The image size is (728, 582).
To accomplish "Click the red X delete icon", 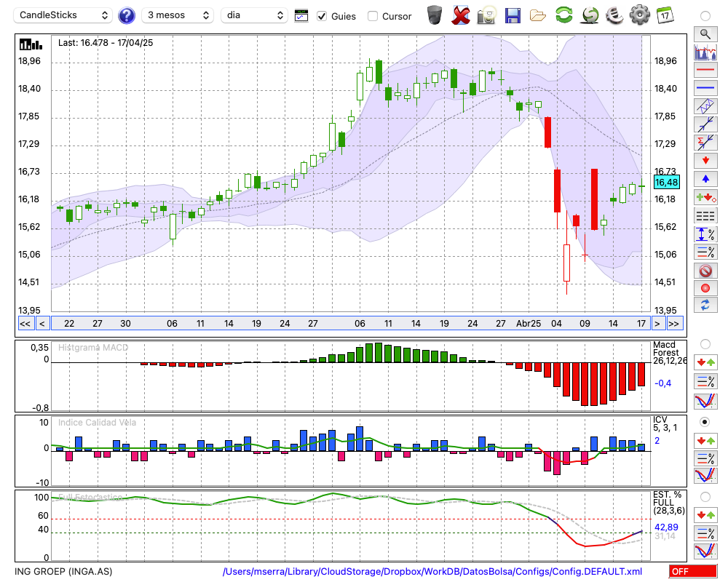I will (461, 15).
